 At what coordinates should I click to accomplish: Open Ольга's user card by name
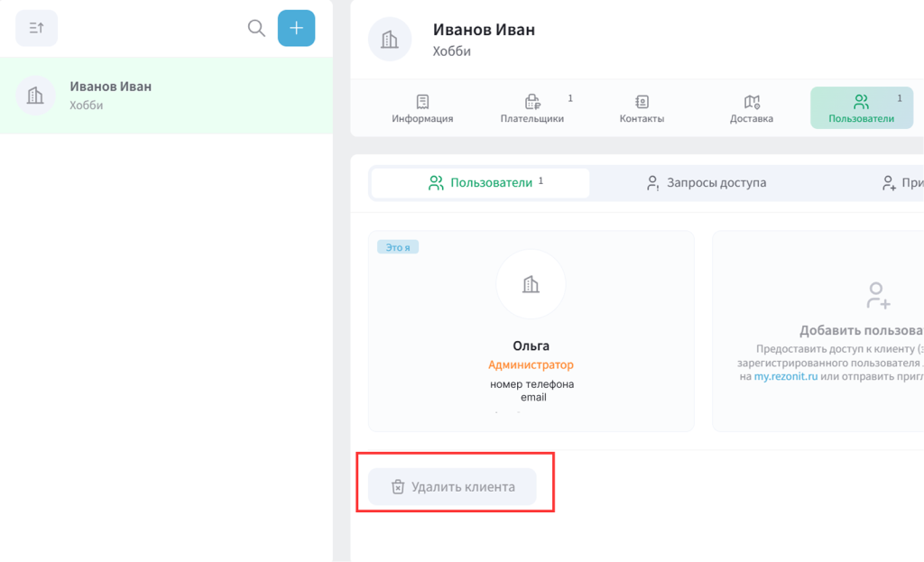click(x=531, y=346)
